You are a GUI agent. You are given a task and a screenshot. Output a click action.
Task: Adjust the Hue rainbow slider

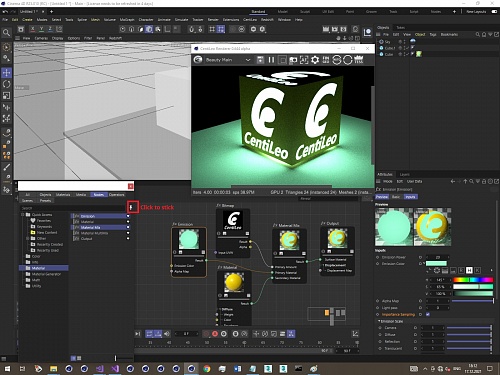click(473, 280)
